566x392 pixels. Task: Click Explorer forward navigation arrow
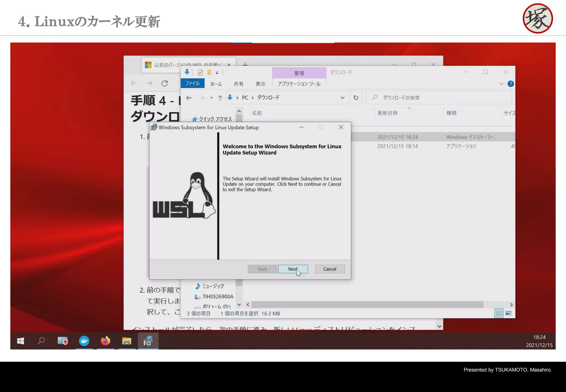[202, 98]
